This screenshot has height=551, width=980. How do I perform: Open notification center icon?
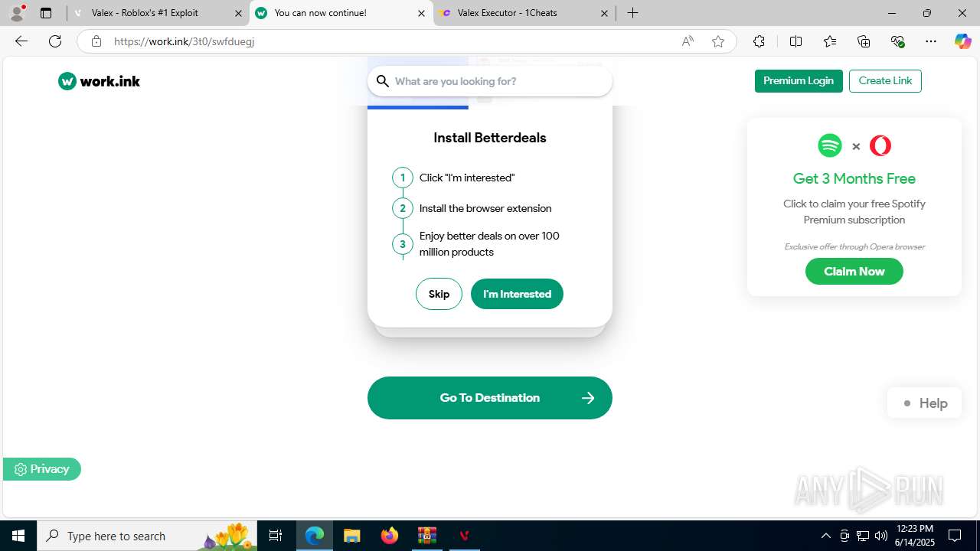point(955,536)
